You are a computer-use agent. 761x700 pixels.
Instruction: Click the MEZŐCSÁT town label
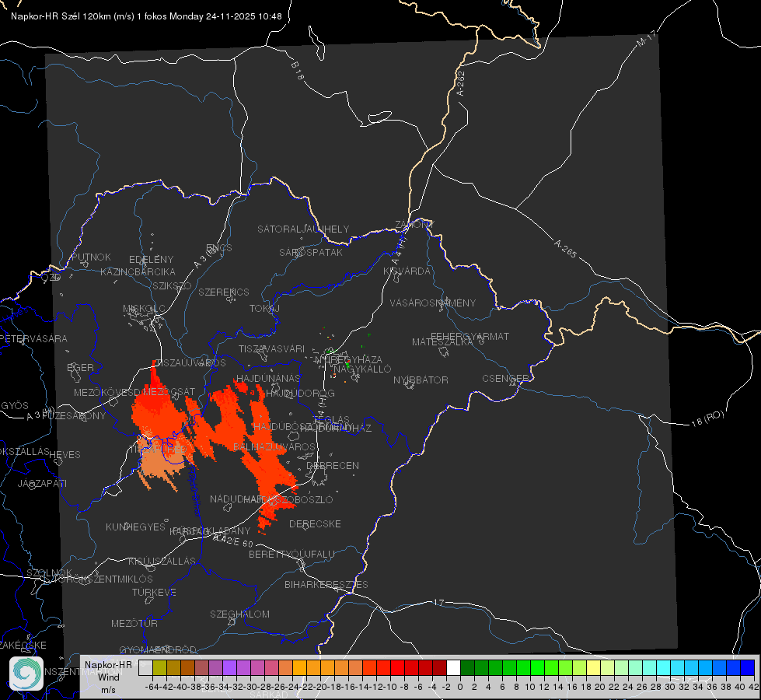(169, 391)
